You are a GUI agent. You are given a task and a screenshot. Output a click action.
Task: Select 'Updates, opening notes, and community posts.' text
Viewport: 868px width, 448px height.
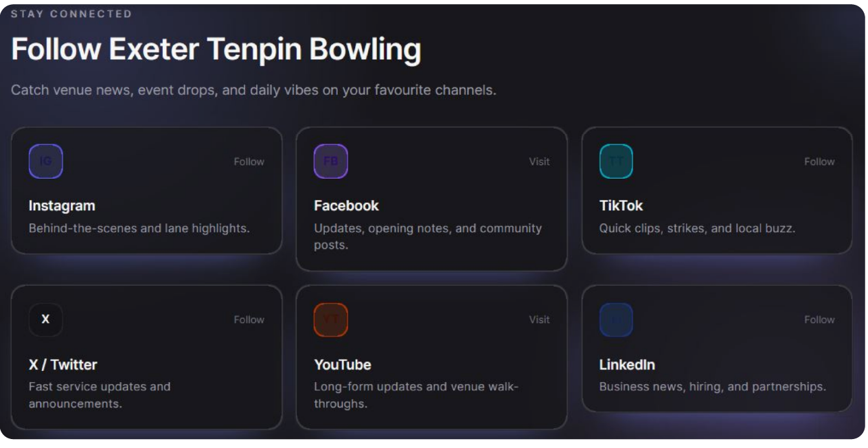[x=428, y=236]
